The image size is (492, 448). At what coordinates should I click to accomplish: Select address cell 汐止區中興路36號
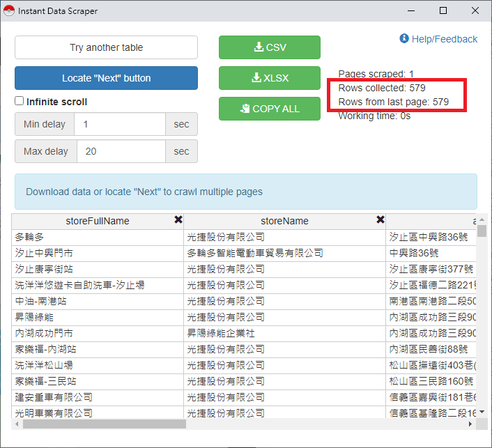431,238
